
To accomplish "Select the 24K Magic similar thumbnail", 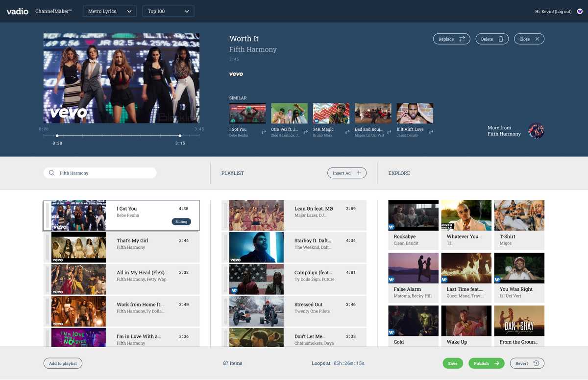I will point(331,113).
